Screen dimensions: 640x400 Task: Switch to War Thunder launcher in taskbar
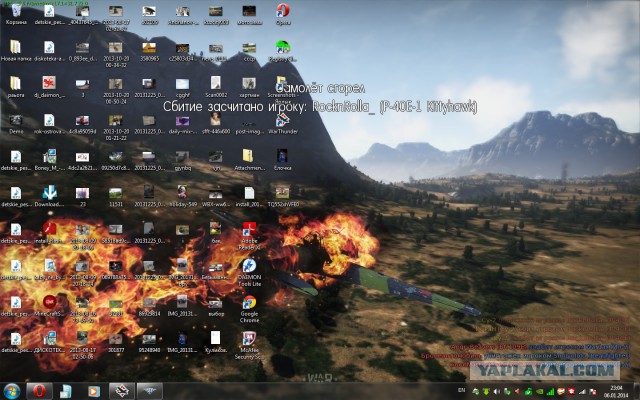click(121, 391)
